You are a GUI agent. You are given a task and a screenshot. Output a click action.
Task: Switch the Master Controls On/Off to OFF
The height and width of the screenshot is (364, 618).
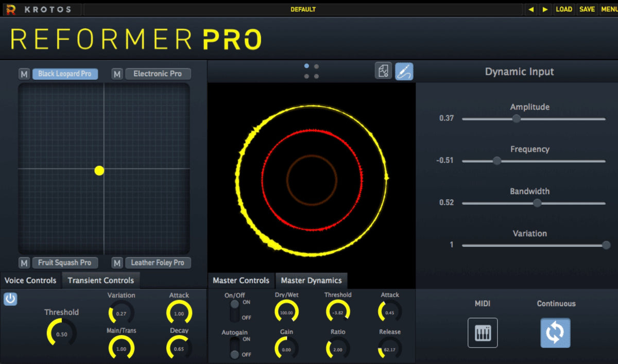coord(234,317)
